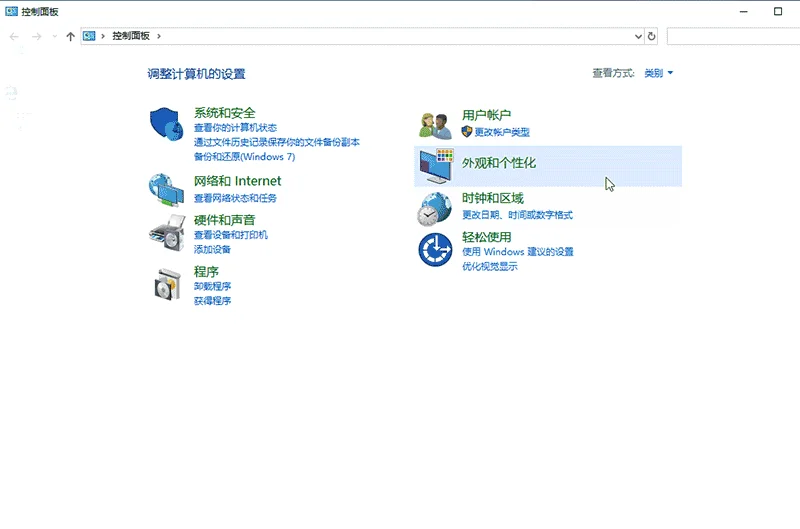Click 获得程序 link

tap(212, 301)
